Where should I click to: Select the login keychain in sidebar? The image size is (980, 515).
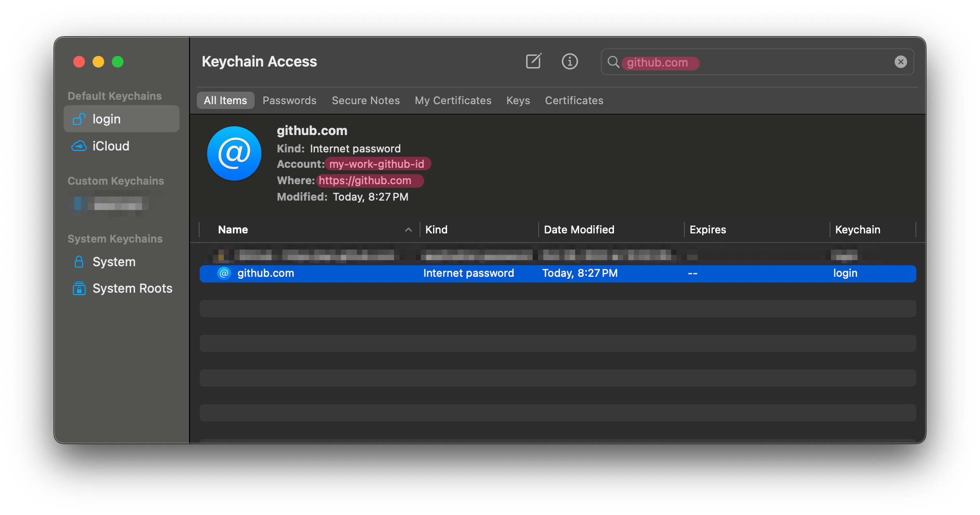(x=122, y=119)
